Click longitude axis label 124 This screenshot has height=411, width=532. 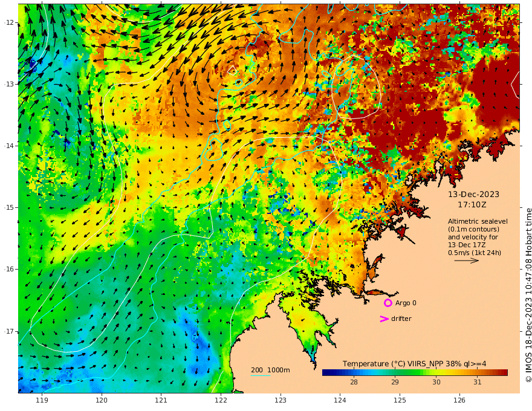coord(340,400)
